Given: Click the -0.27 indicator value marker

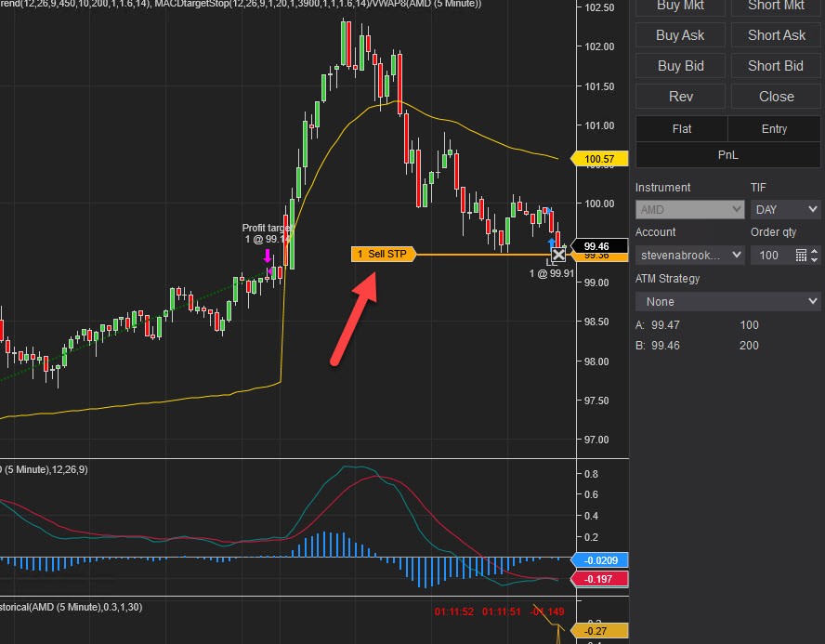Looking at the screenshot, I should [599, 631].
